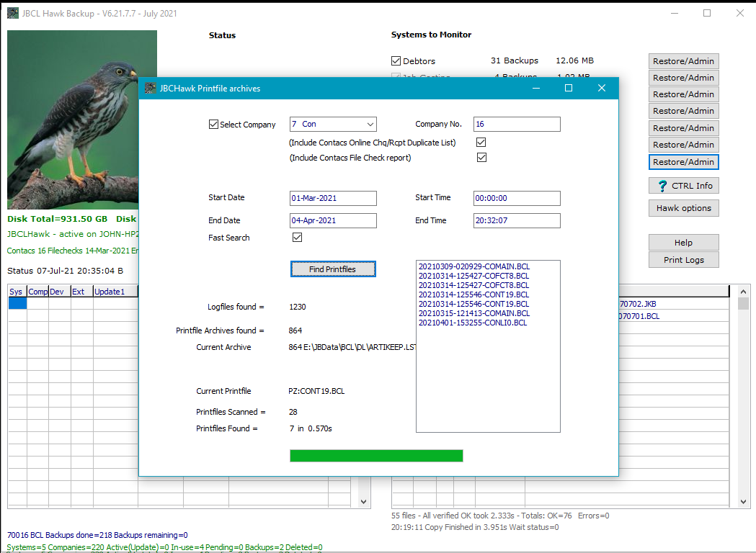This screenshot has height=553, width=756.
Task: Click the hawk icon on the Printfile archives dialog
Action: tap(151, 88)
